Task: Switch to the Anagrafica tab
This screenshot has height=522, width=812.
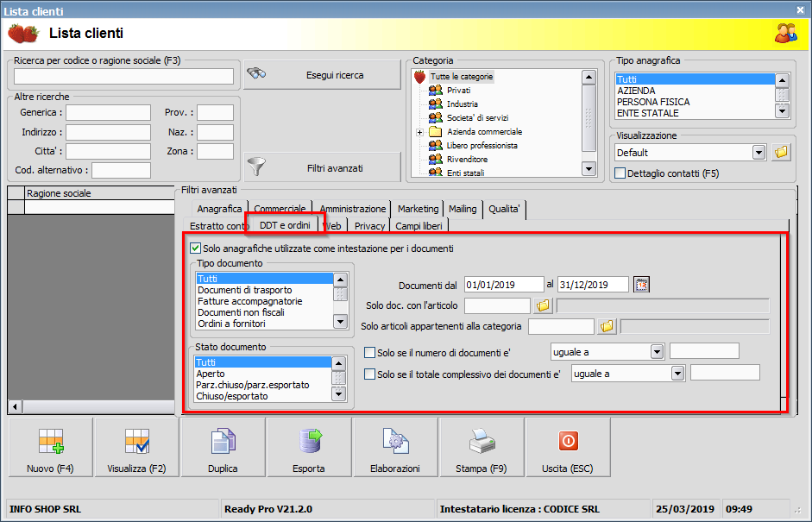Action: pos(219,209)
